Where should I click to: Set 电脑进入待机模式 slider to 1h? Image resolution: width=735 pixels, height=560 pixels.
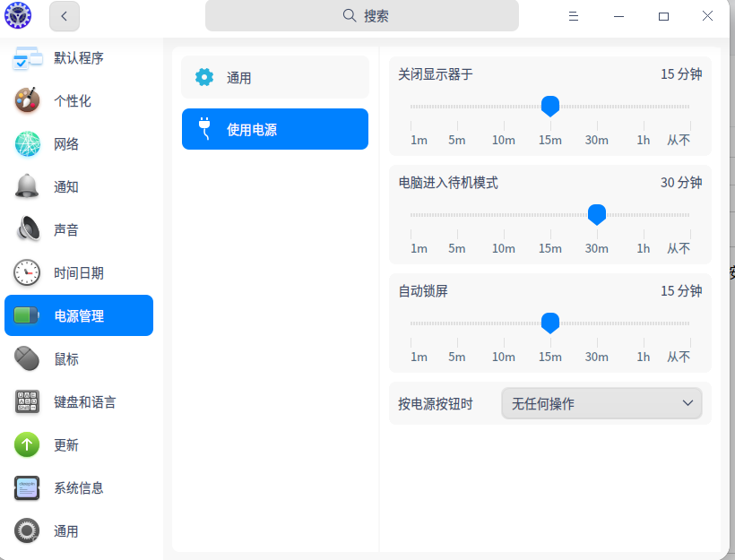coord(644,215)
